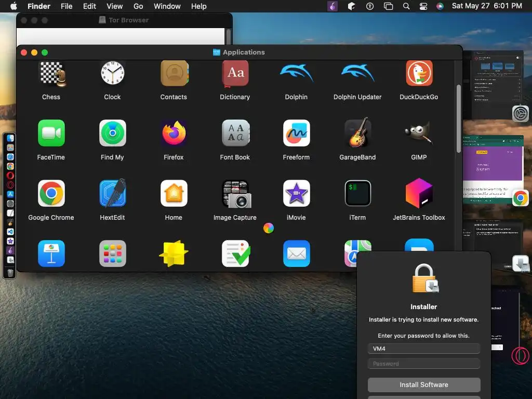
Task: Select the Find My app icon
Action: (x=113, y=133)
